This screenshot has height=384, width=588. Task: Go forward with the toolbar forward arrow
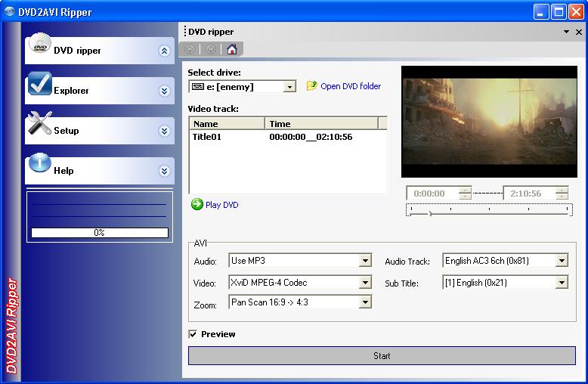point(211,49)
